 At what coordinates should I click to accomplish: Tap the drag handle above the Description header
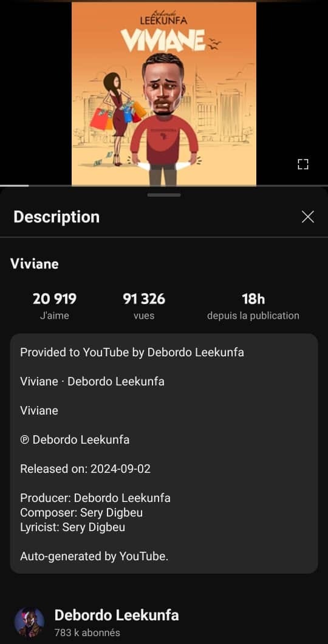point(164,195)
